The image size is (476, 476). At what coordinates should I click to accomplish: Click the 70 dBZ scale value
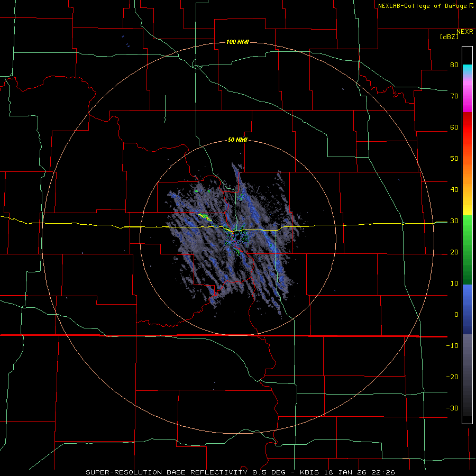click(454, 96)
